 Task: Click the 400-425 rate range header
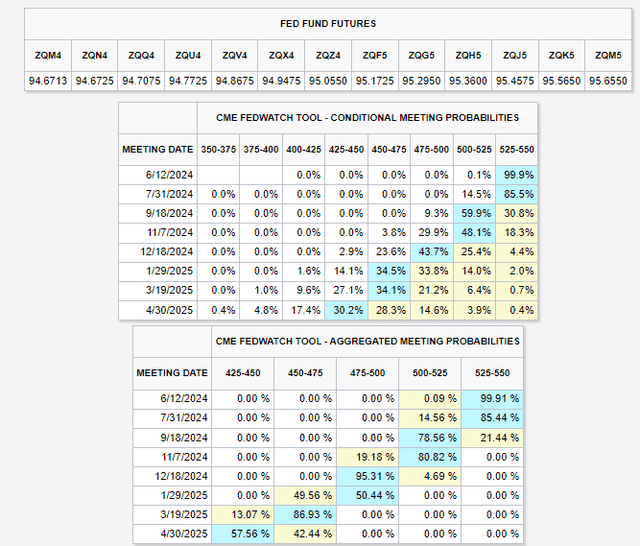coord(304,149)
